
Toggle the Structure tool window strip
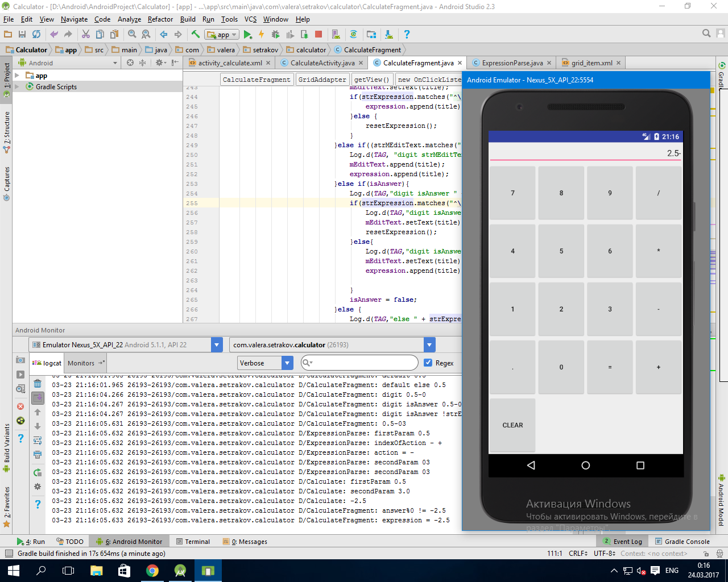6,132
